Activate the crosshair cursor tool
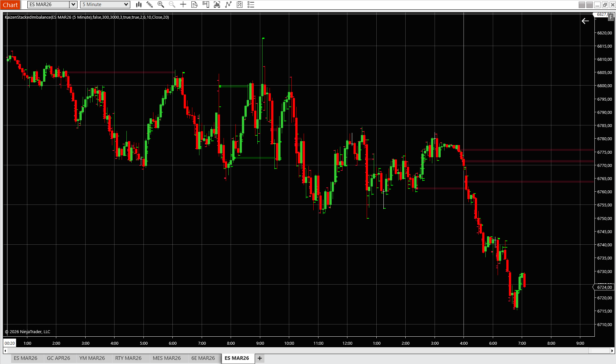 coord(183,5)
